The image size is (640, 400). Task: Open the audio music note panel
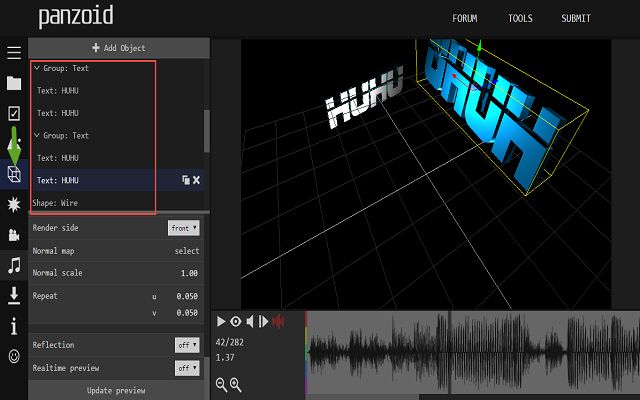(x=14, y=265)
